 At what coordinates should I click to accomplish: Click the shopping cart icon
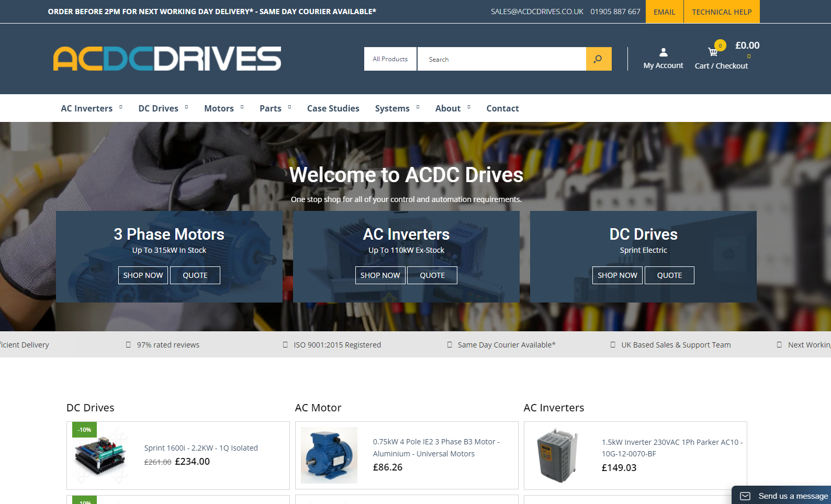713,51
